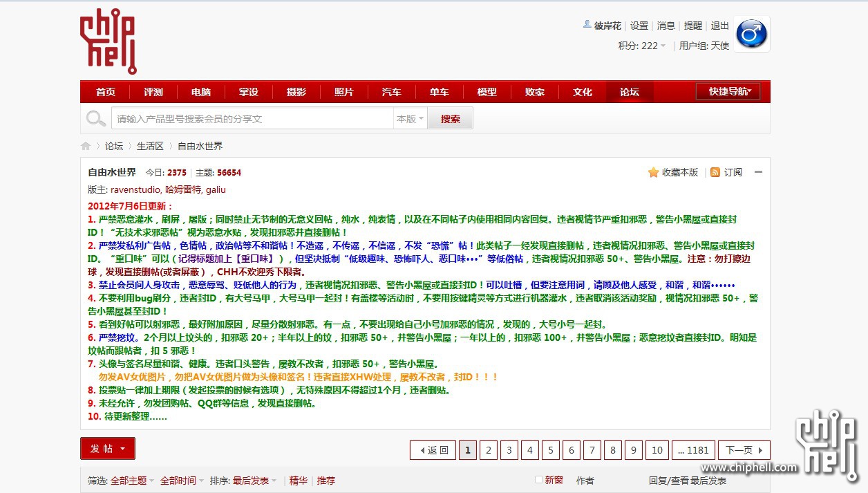
Task: Open the 电脑 nav item
Action: click(x=201, y=92)
